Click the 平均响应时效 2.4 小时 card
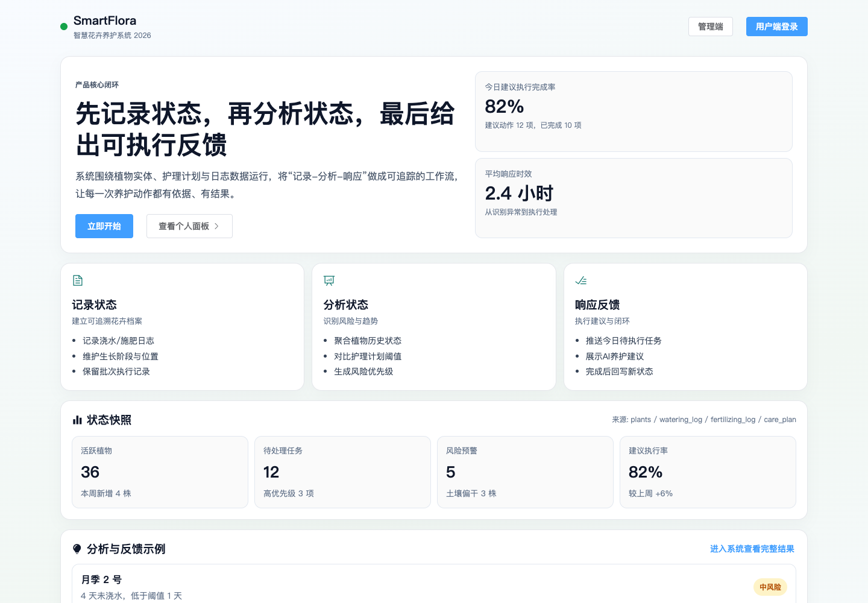Image resolution: width=868 pixels, height=603 pixels. [634, 198]
